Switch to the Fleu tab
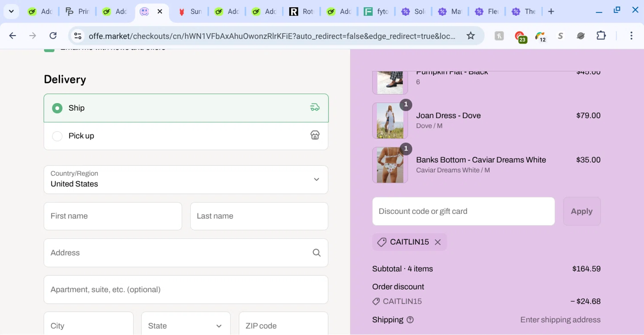 (x=487, y=12)
